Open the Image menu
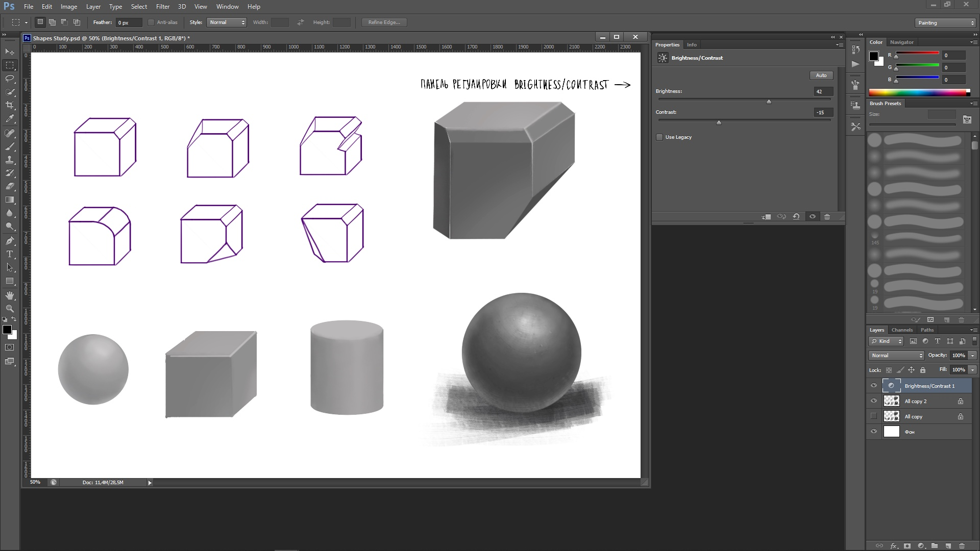Image resolution: width=980 pixels, height=551 pixels. (x=69, y=7)
